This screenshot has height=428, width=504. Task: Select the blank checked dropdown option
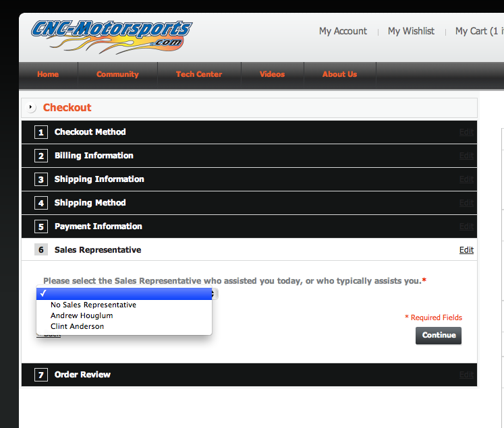(x=124, y=293)
